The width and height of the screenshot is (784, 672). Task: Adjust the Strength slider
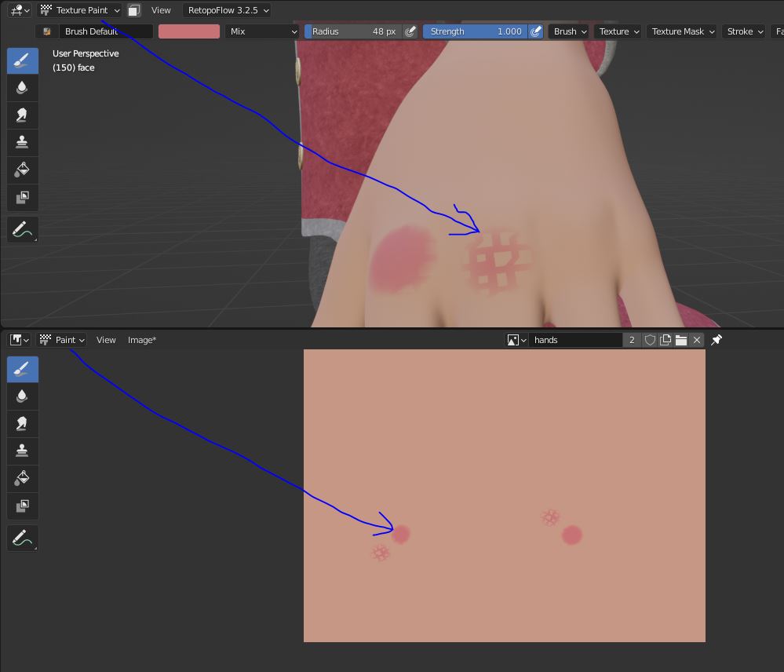pos(475,31)
